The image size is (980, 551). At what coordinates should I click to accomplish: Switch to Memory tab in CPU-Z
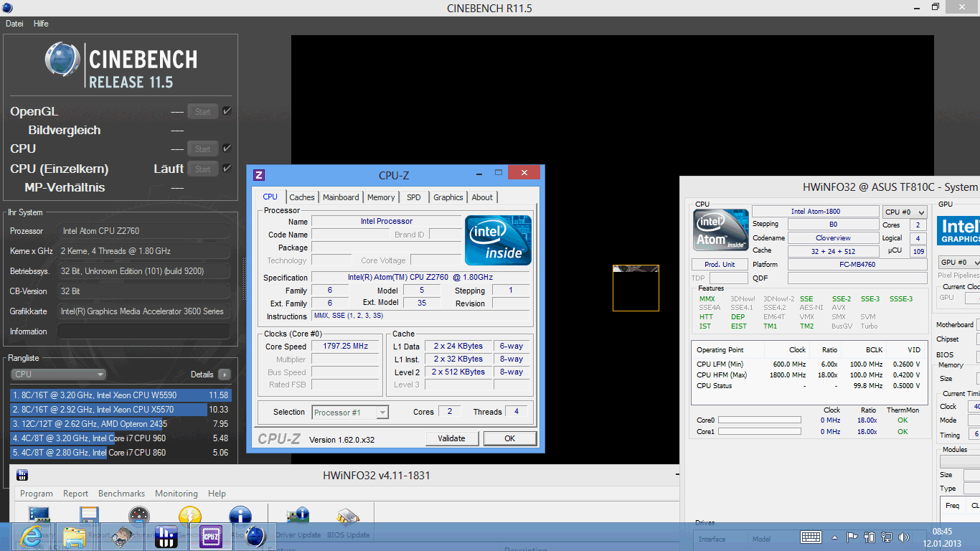[381, 197]
